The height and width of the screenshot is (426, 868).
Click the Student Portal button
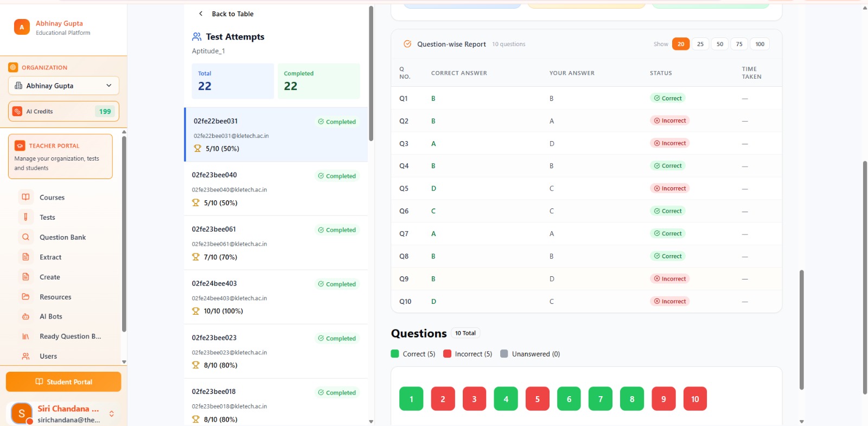63,382
